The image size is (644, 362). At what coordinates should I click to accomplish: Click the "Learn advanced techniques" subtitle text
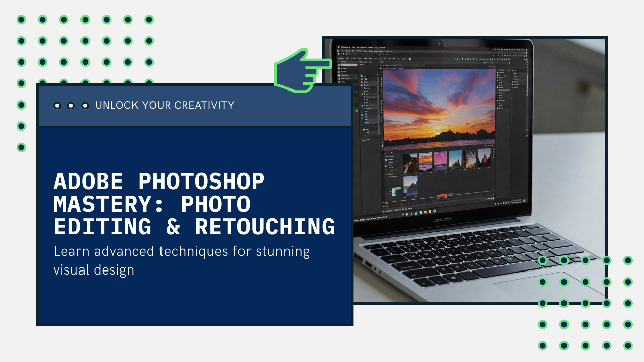coord(182,260)
